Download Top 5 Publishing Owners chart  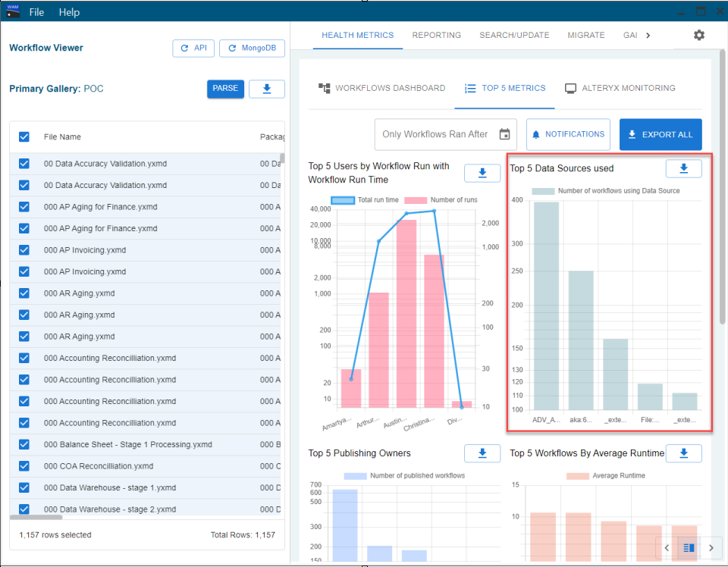coord(482,453)
